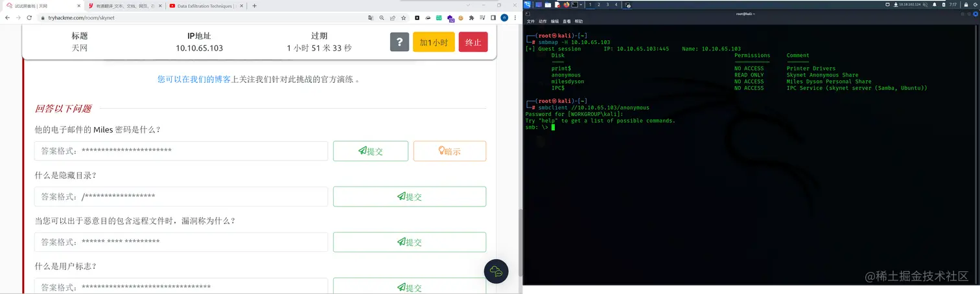Open the Kali applications menu icon

528,5
